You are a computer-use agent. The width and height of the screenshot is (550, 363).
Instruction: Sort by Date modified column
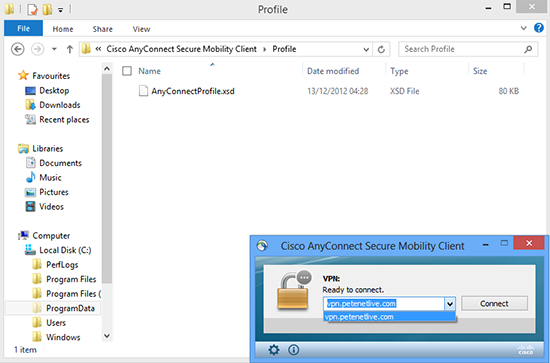pyautogui.click(x=333, y=71)
